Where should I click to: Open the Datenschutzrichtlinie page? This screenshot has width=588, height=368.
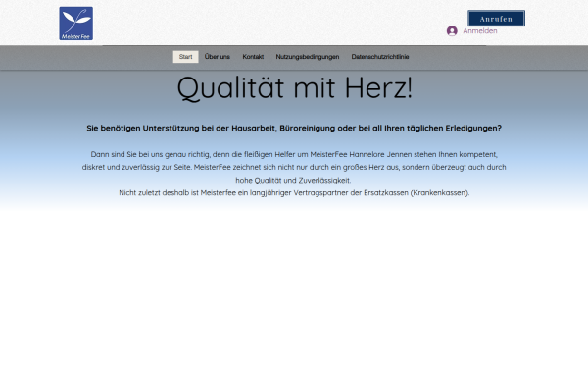380,57
